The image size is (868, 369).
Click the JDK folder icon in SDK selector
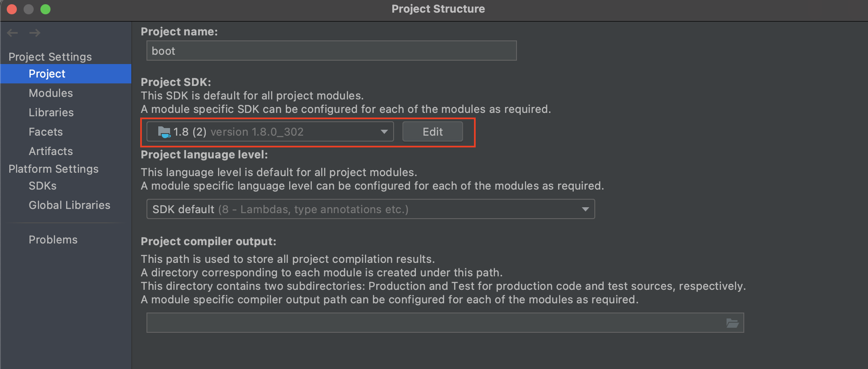(164, 132)
